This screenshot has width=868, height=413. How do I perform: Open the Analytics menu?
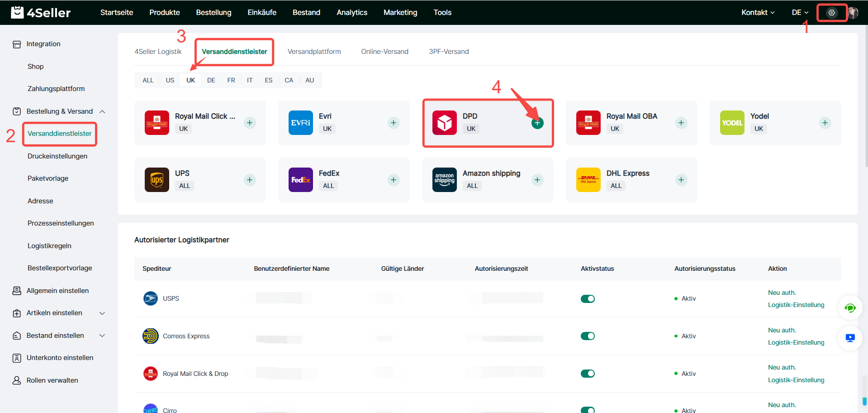[x=352, y=13]
